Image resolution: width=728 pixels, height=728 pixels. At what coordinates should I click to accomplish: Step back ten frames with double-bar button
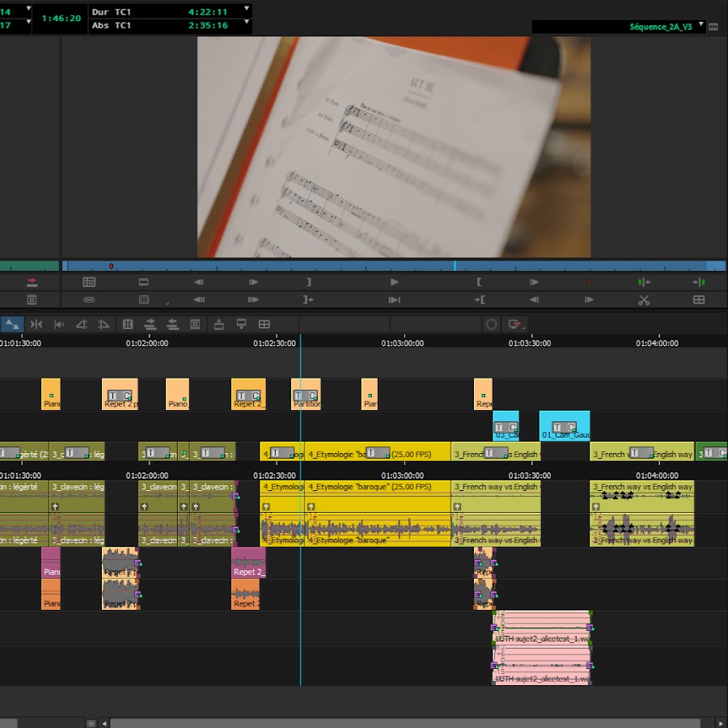click(x=199, y=300)
